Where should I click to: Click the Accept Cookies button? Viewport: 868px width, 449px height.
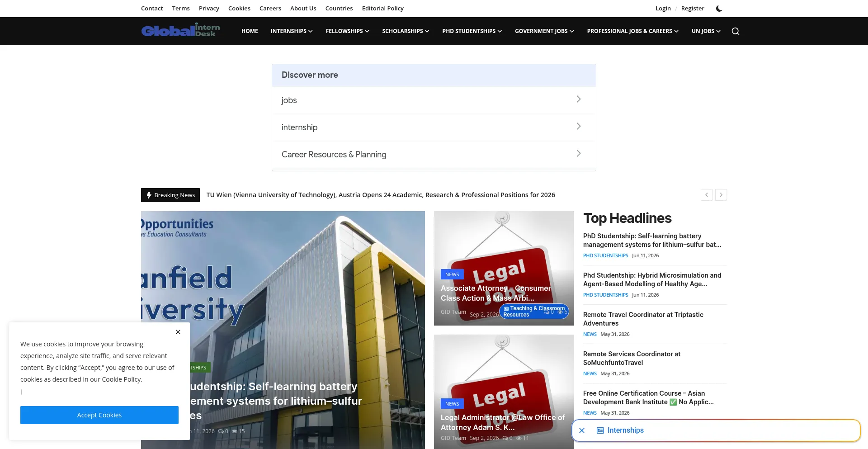pos(99,415)
